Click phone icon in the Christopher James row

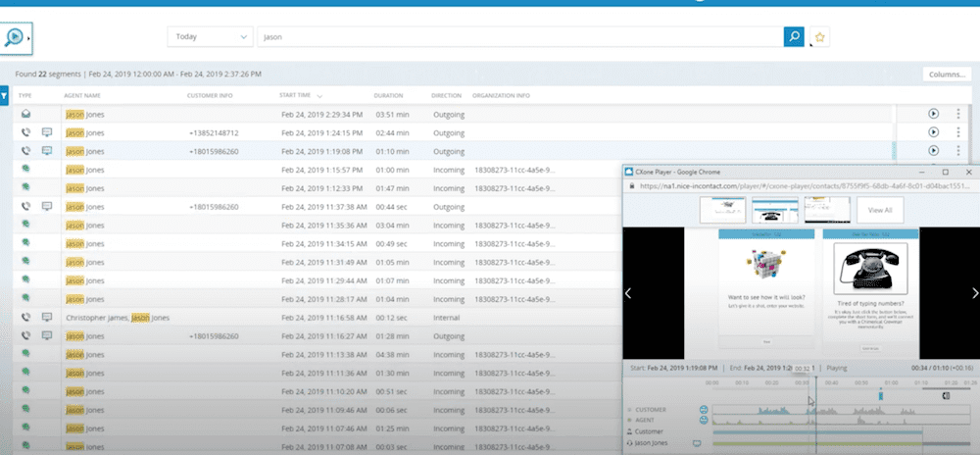click(25, 318)
